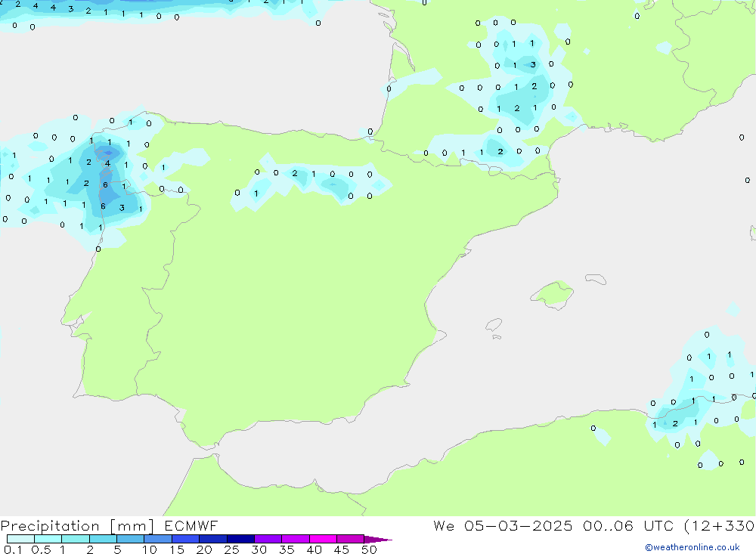This screenshot has width=756, height=554.
Task: Select the 35–40 mm purple legend swatch
Action: pos(295,539)
